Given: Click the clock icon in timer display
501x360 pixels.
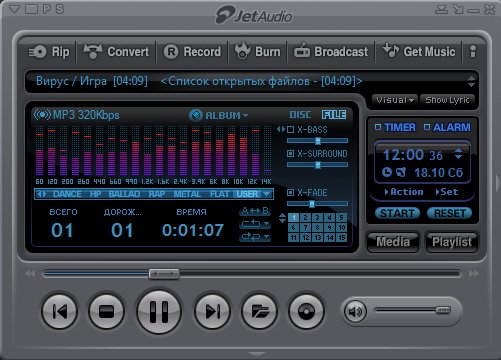Looking at the screenshot, I should point(387,172).
